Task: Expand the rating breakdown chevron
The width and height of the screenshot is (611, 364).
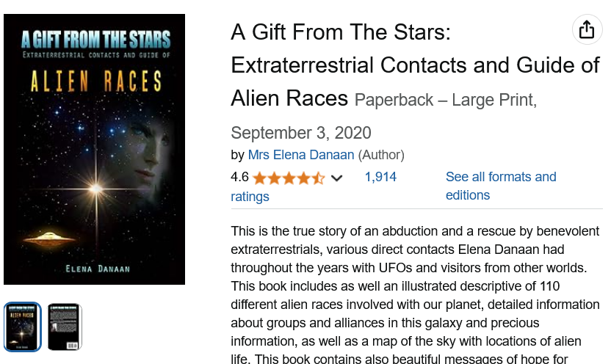Action: pyautogui.click(x=336, y=178)
